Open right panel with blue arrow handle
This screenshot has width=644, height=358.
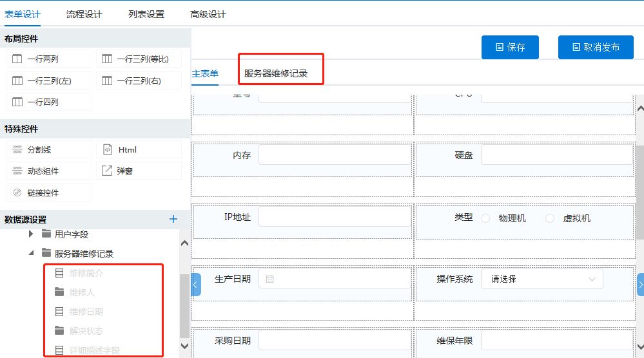(x=640, y=285)
